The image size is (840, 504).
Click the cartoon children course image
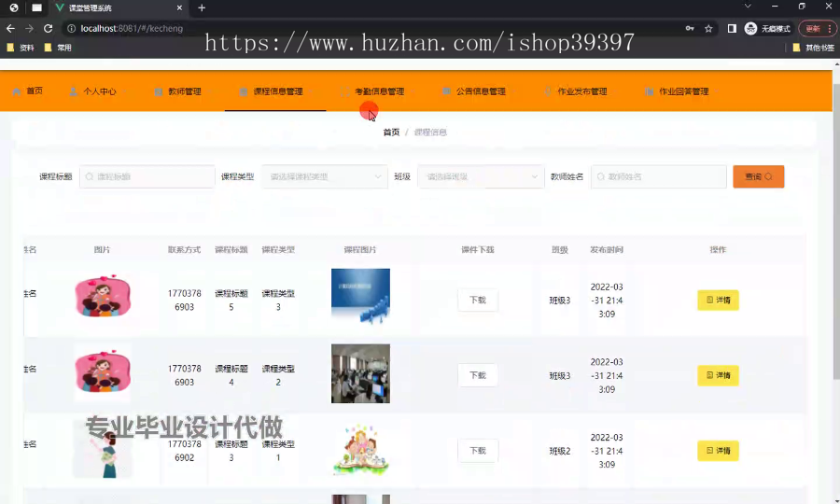pos(360,449)
